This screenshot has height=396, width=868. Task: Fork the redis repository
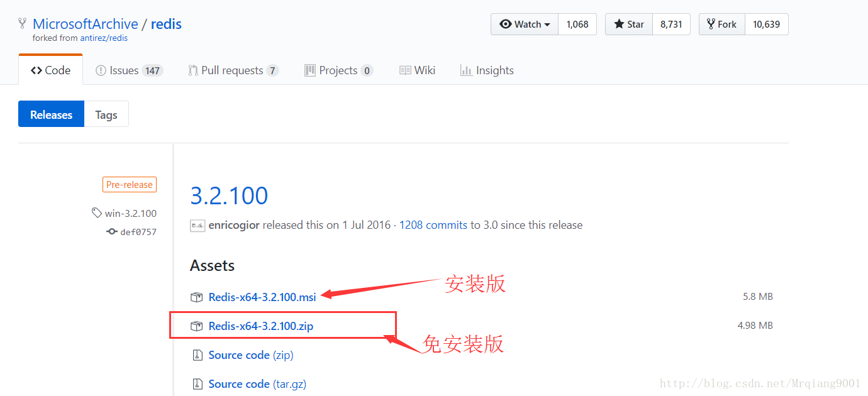pyautogui.click(x=722, y=25)
